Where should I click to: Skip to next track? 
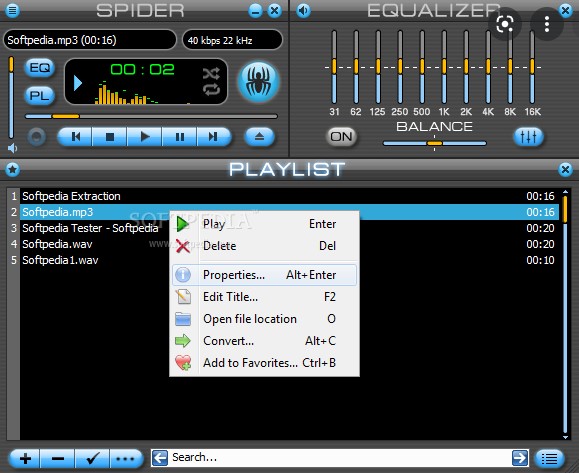tap(213, 137)
